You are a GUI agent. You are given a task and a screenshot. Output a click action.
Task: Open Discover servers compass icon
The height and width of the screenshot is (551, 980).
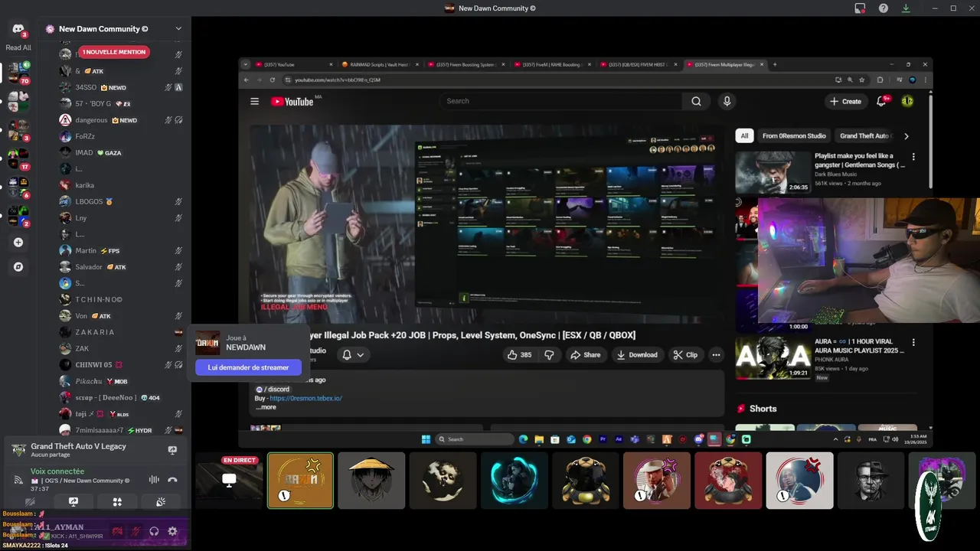18,267
